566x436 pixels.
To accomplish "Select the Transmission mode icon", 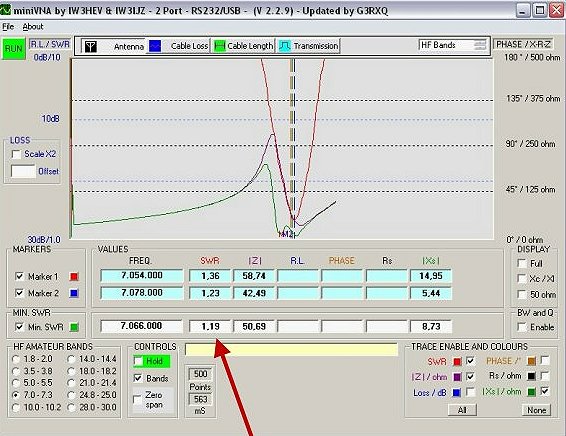I will pyautogui.click(x=285, y=46).
